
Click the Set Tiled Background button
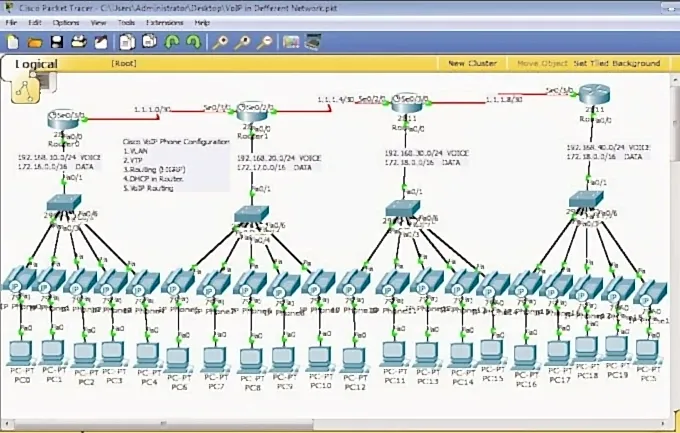click(617, 63)
